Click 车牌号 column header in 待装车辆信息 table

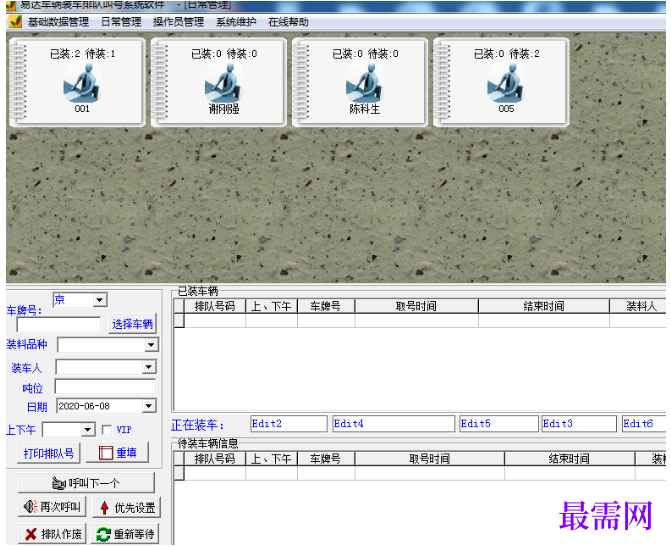click(326, 459)
